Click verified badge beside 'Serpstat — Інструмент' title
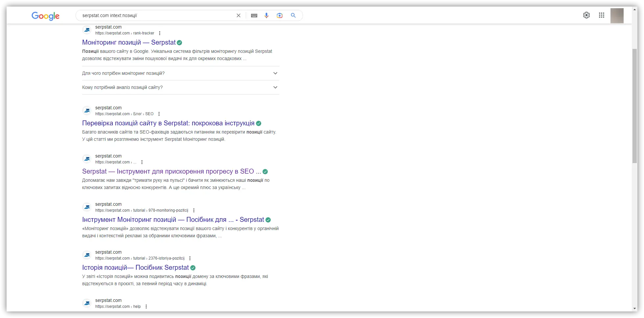644x318 pixels. pos(265,172)
